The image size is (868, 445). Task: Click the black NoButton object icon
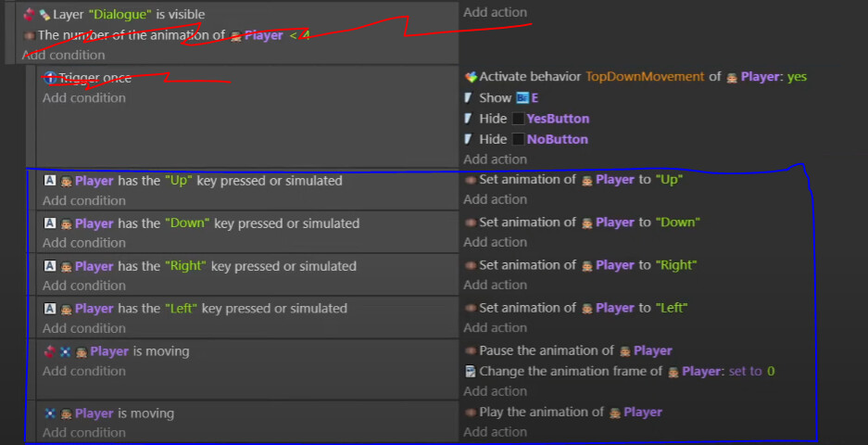[x=518, y=139]
